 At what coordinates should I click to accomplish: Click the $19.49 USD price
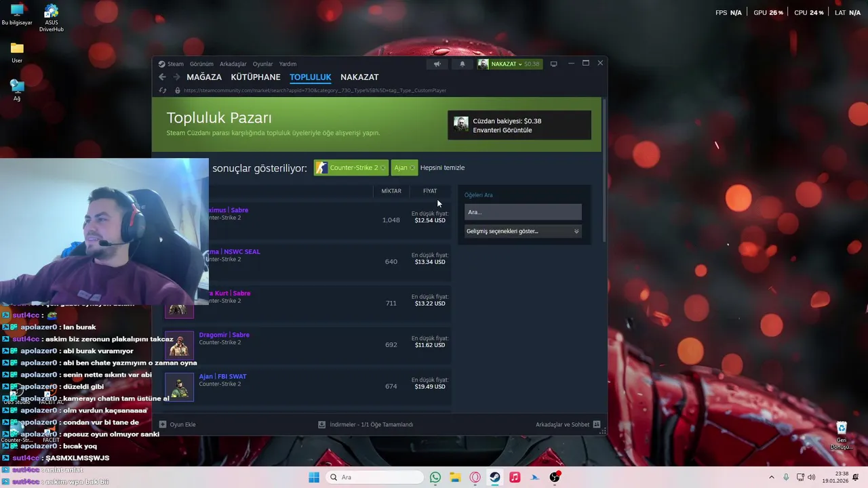pos(430,386)
